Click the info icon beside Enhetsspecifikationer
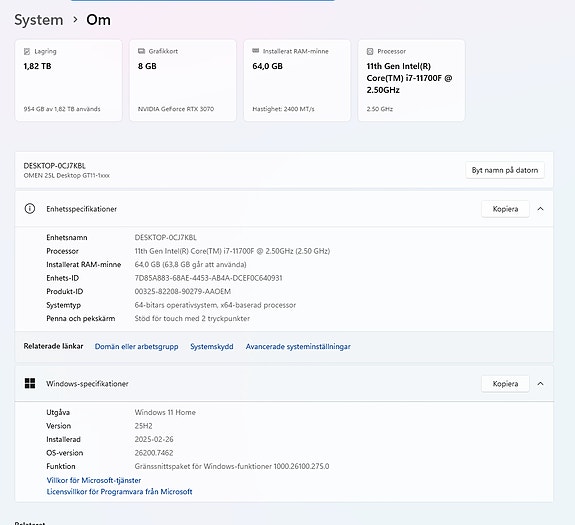Viewport: 575px width, 525px height. [x=30, y=209]
